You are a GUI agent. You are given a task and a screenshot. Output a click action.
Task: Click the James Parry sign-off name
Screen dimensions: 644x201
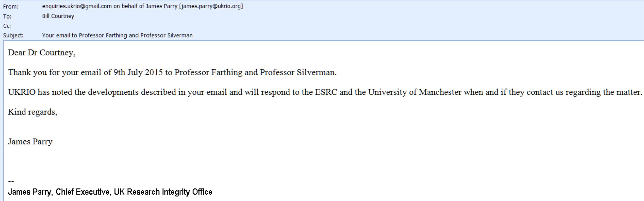30,142
